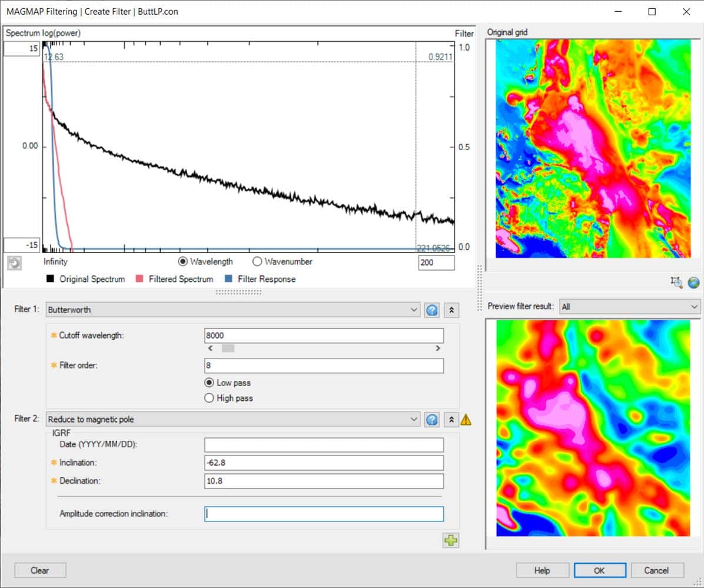Reset spectrum view with circular arrow icon
The image size is (704, 588).
coord(15,264)
